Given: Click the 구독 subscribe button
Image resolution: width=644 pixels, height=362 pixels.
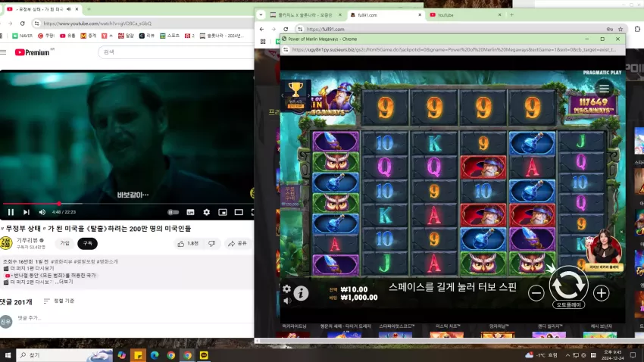Looking at the screenshot, I should (x=87, y=243).
